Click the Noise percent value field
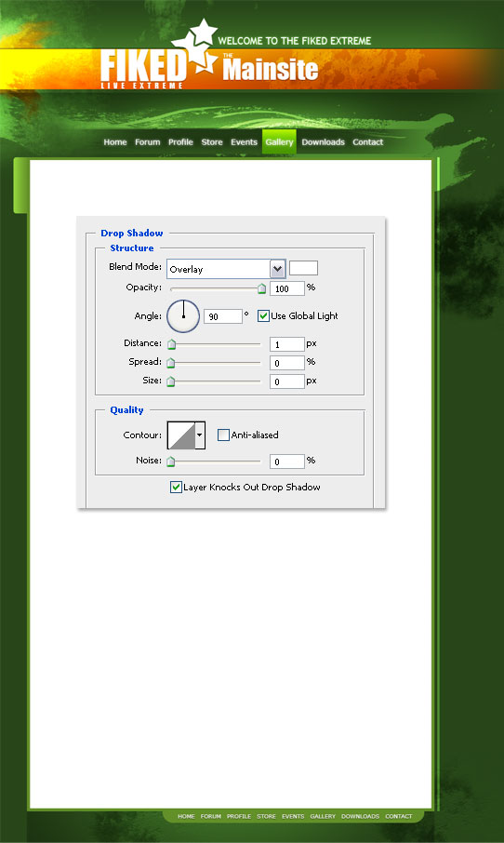This screenshot has height=843, width=504. coord(287,462)
